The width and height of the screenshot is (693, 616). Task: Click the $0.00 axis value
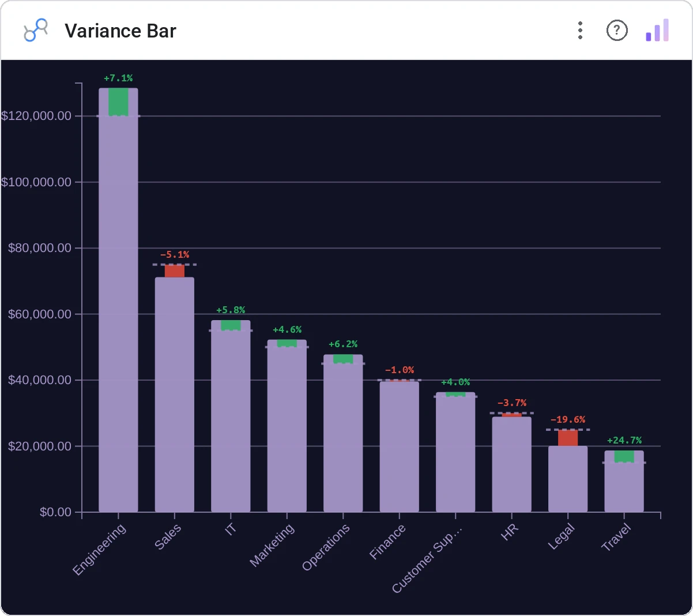55,512
